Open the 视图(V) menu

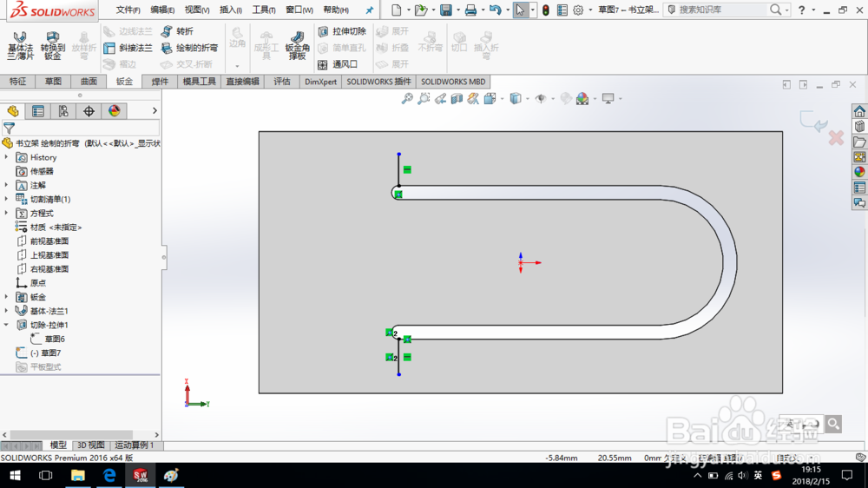point(196,10)
